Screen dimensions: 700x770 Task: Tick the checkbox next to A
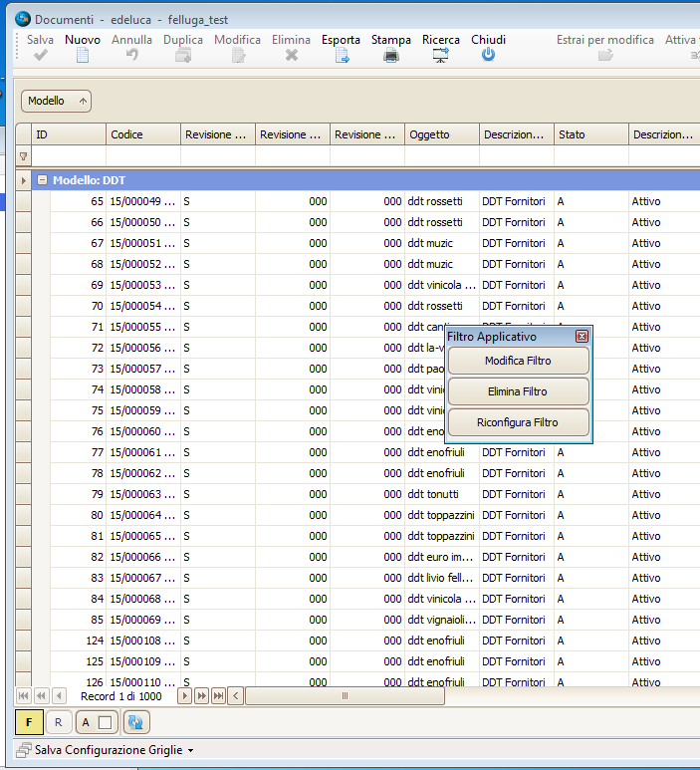[105, 722]
